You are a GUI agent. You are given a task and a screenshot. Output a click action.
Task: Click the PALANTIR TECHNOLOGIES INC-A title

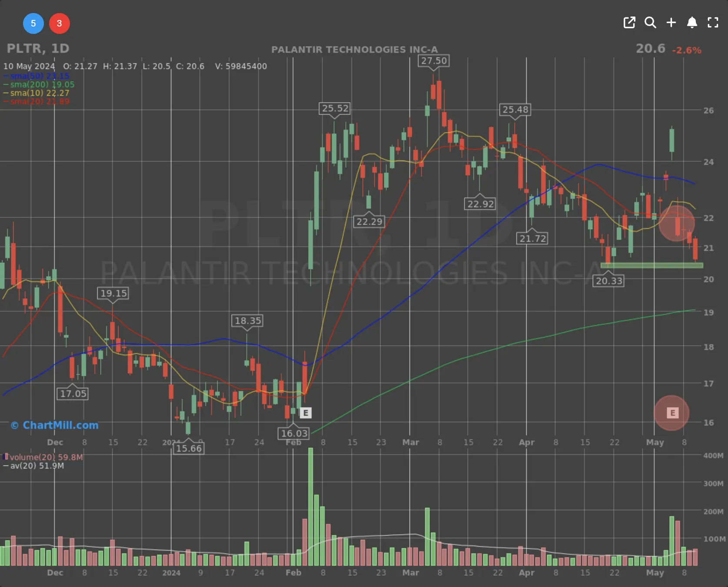pyautogui.click(x=354, y=50)
